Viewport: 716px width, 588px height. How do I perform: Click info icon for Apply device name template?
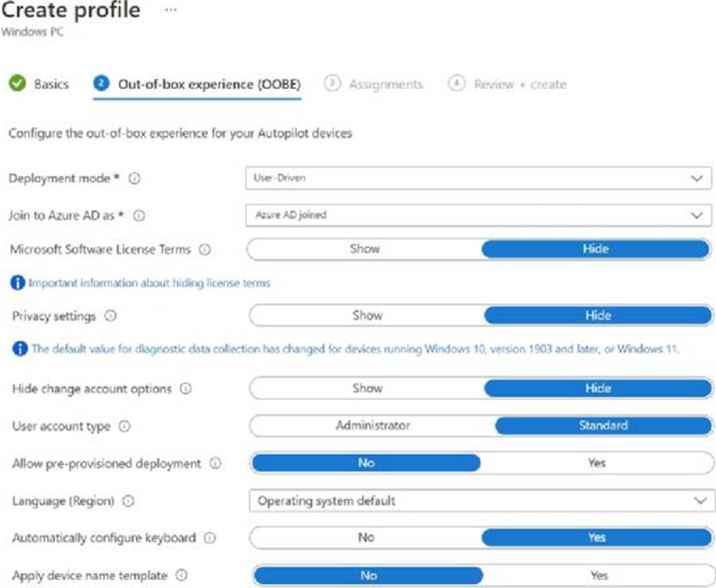click(181, 575)
